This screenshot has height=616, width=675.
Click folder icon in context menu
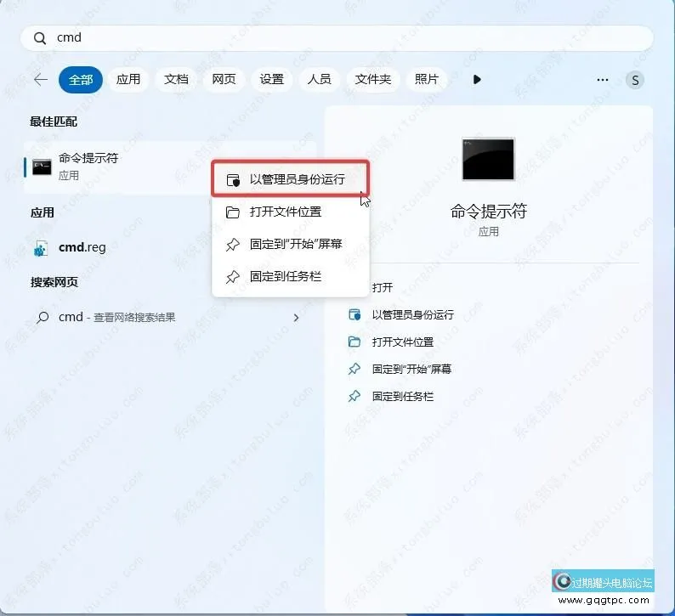click(233, 212)
